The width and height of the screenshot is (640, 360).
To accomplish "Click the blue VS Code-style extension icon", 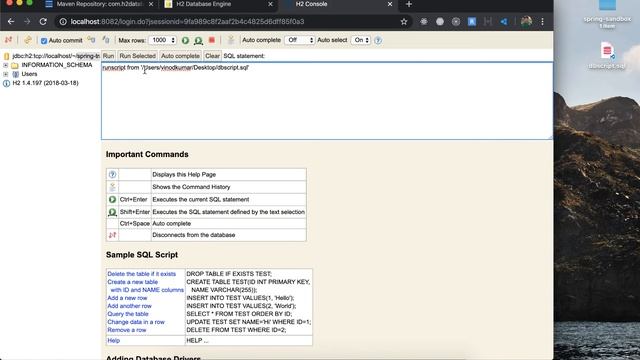I will click(x=504, y=22).
